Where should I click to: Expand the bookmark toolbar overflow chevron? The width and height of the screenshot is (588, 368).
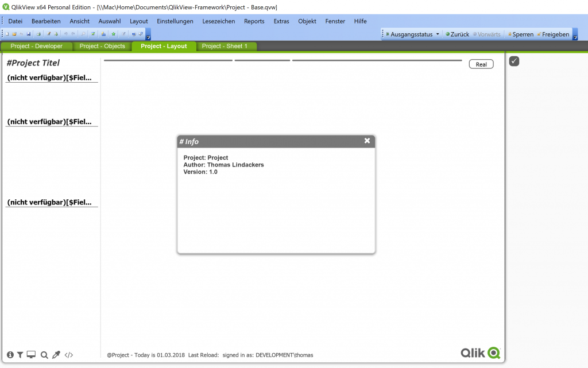(x=575, y=36)
